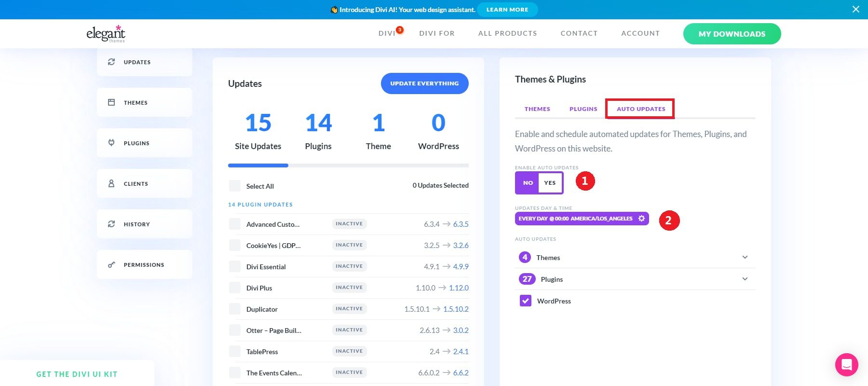Click the 3.0.2 version for Otter
The height and width of the screenshot is (386, 868).
coord(461,330)
